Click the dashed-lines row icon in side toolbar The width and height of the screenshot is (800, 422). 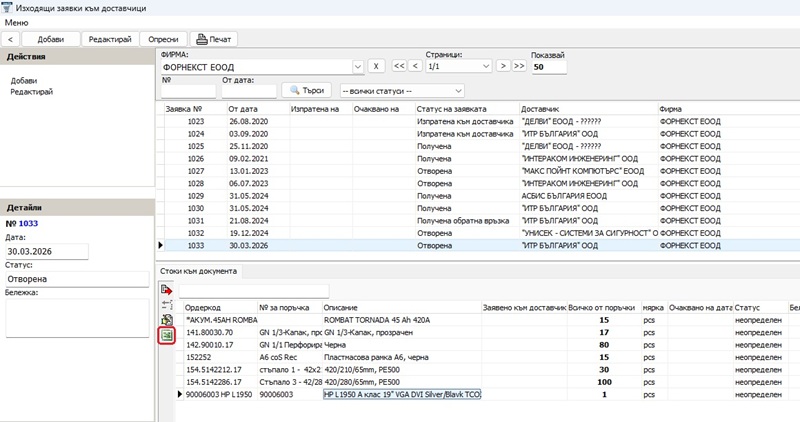tap(166, 304)
